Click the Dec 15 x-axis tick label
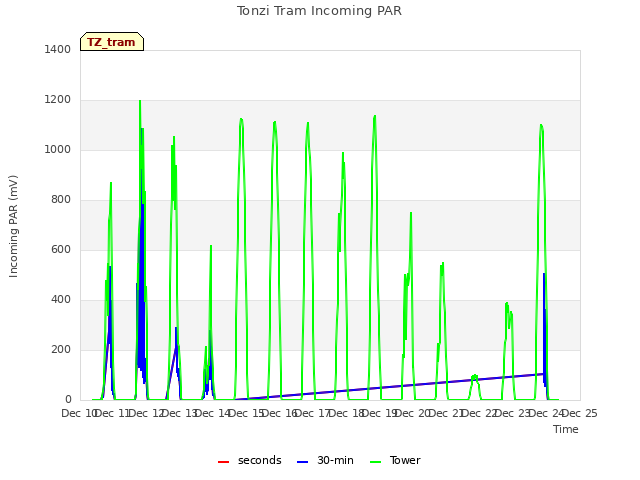 click(246, 413)
